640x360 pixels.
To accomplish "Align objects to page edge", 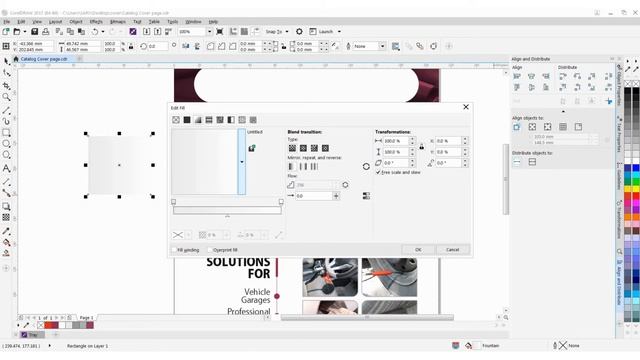I will 532,127.
